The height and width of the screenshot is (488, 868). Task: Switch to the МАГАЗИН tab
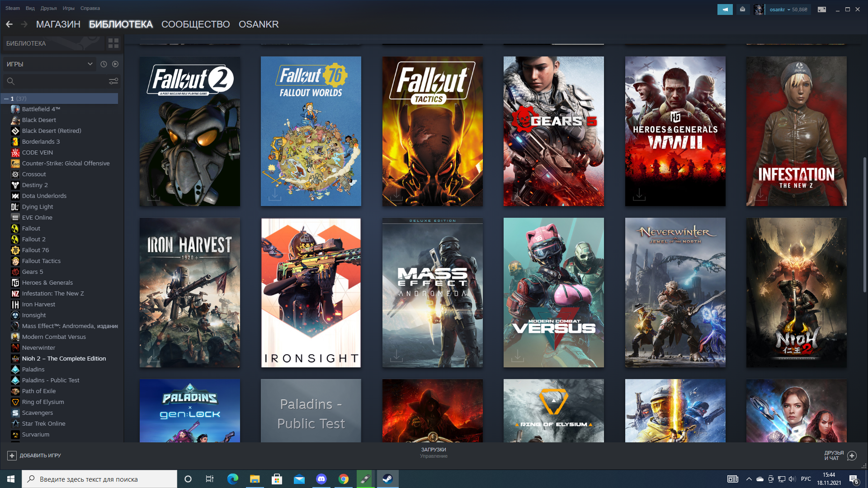(58, 24)
